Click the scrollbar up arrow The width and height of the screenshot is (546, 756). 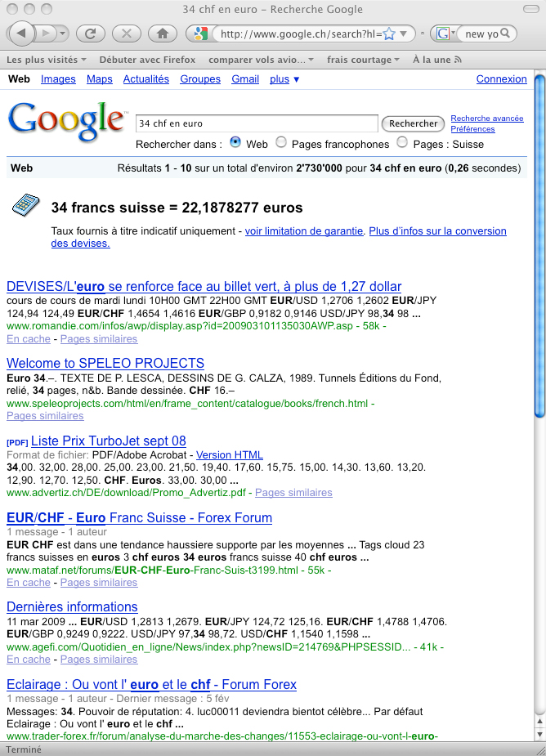click(x=539, y=722)
